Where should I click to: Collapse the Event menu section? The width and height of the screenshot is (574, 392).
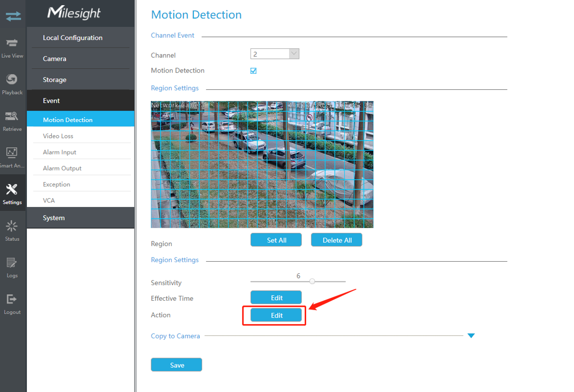81,101
